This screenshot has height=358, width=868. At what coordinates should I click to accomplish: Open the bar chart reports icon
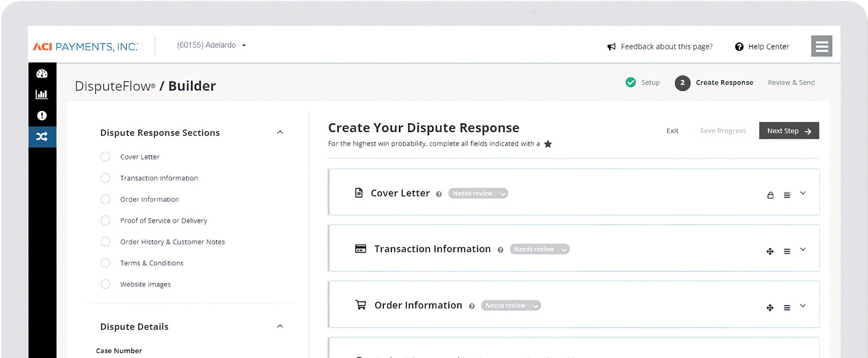(x=42, y=94)
